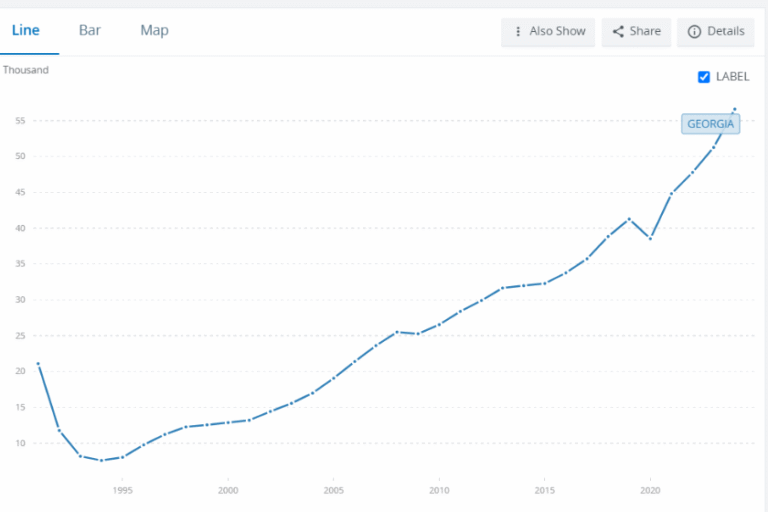The image size is (768, 512).
Task: Click the three-dot icon in Also Show
Action: [x=518, y=31]
